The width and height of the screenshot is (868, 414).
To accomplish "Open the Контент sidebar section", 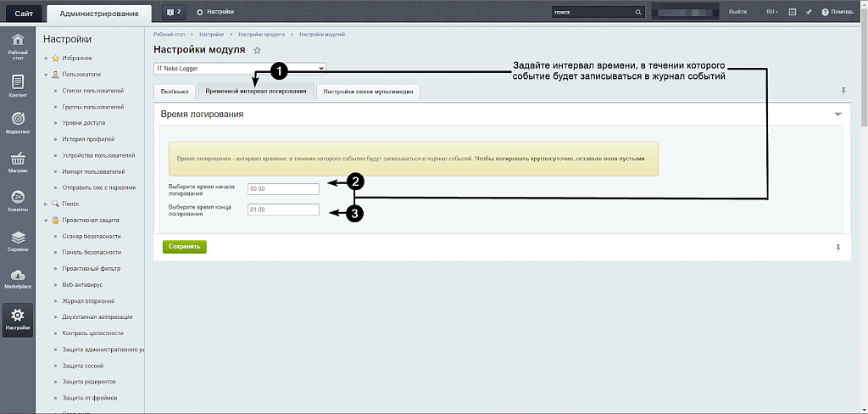I will pyautogui.click(x=18, y=86).
